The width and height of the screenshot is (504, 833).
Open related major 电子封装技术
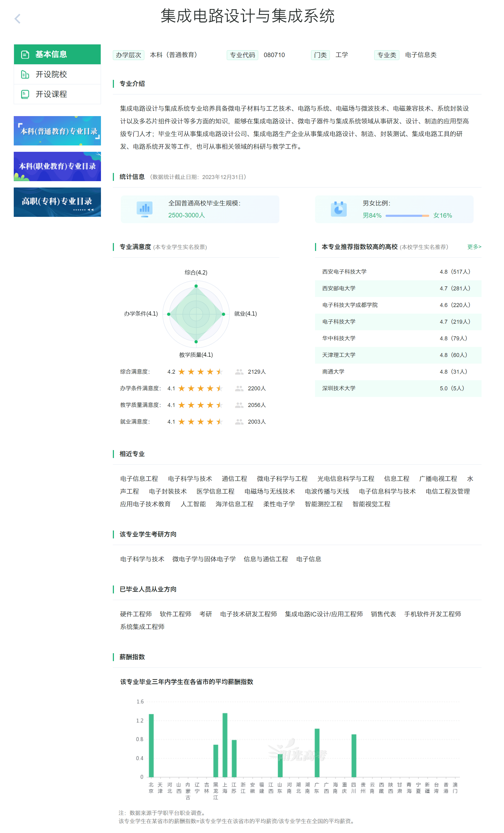[168, 492]
